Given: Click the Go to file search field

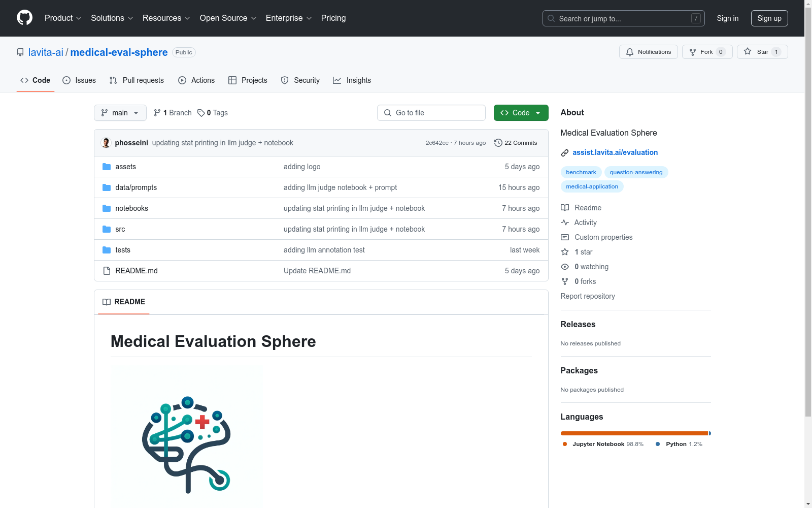Looking at the screenshot, I should point(431,113).
